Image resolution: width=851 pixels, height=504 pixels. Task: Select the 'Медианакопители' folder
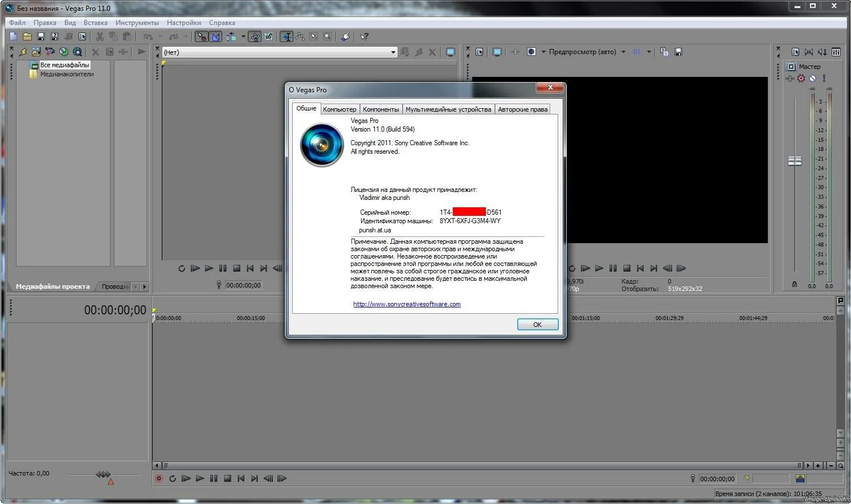(x=67, y=74)
